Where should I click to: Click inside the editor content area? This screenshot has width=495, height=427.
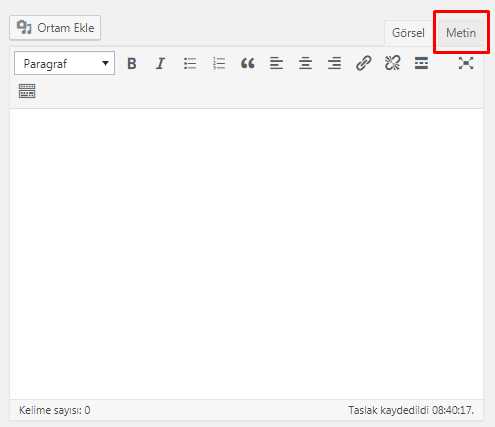(x=247, y=254)
